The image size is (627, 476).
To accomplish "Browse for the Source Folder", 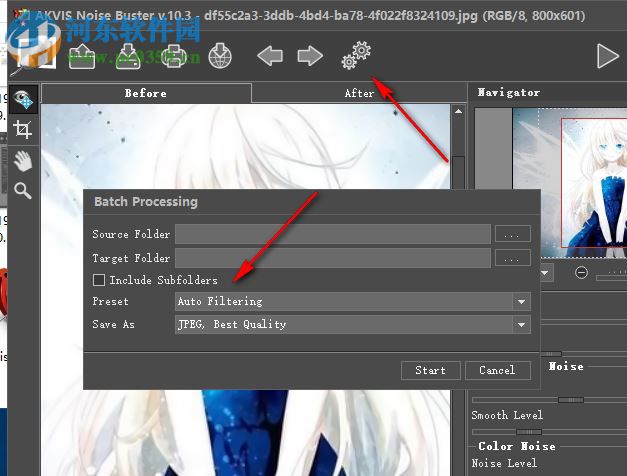I will pos(513,234).
